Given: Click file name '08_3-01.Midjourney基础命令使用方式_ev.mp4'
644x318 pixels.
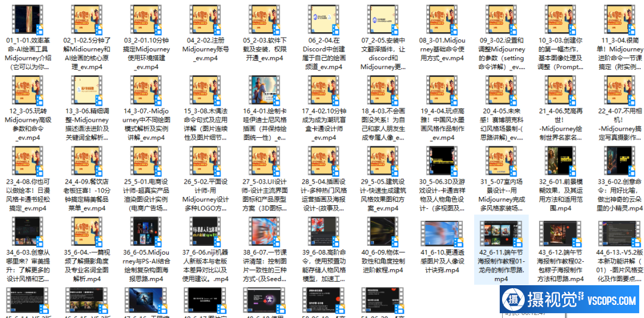Looking at the screenshot, I should tap(442, 50).
